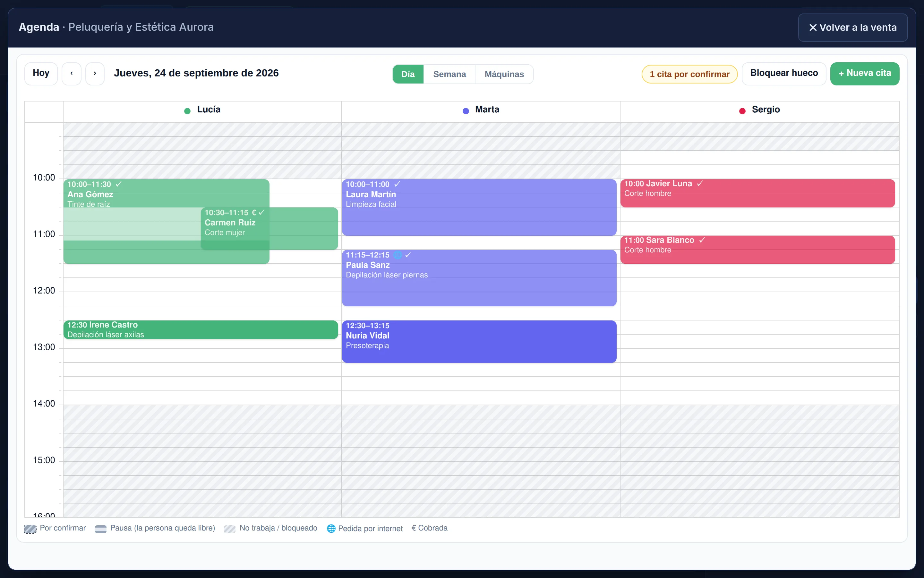Click Peluquería y Estética Aurora title text
This screenshot has height=578, width=924.
141,27
